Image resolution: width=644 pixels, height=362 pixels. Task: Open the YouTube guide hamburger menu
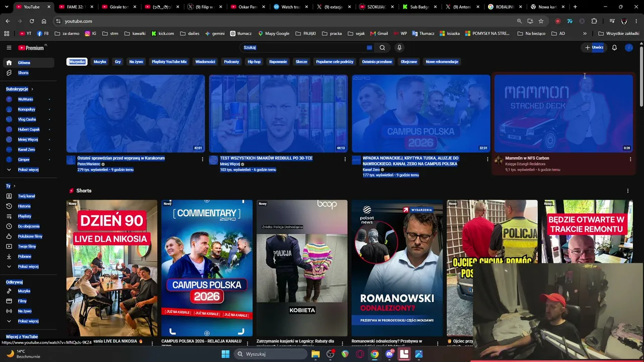(9, 48)
